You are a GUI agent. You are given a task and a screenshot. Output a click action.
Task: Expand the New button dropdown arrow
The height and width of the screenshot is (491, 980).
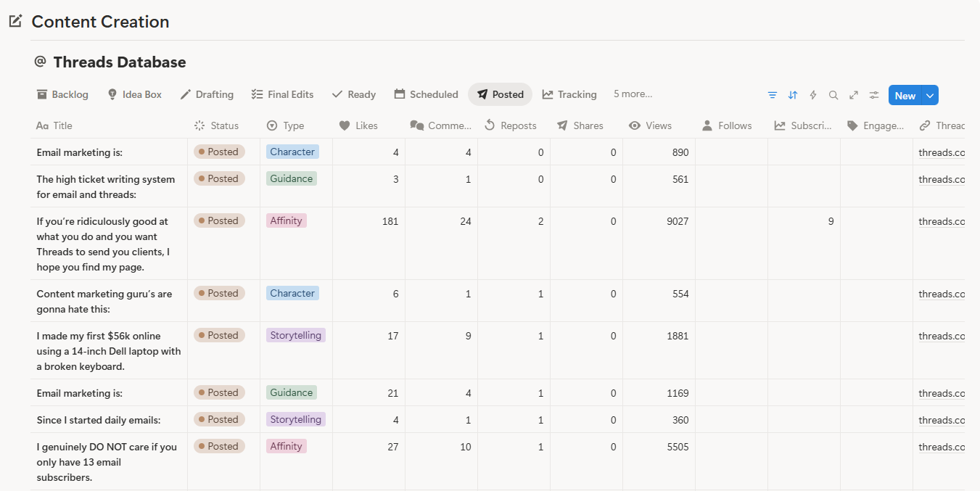point(930,95)
